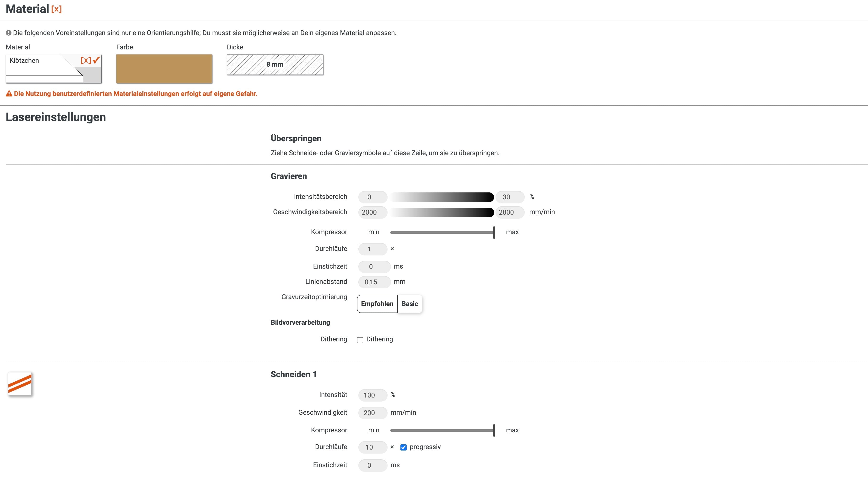Edit Gravieren Einstichzeit field
Viewport: 868px width, 488px height.
click(374, 267)
